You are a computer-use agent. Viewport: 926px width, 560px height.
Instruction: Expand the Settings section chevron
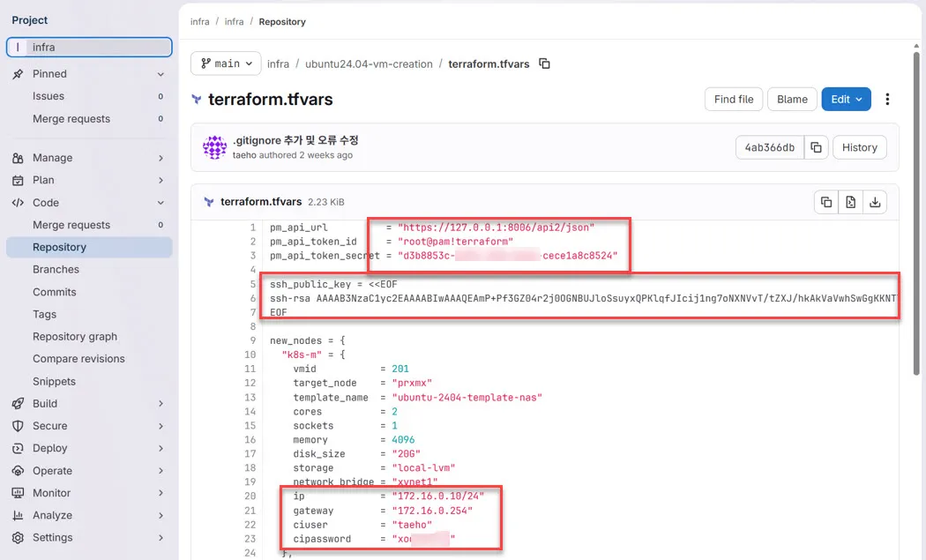[161, 538]
